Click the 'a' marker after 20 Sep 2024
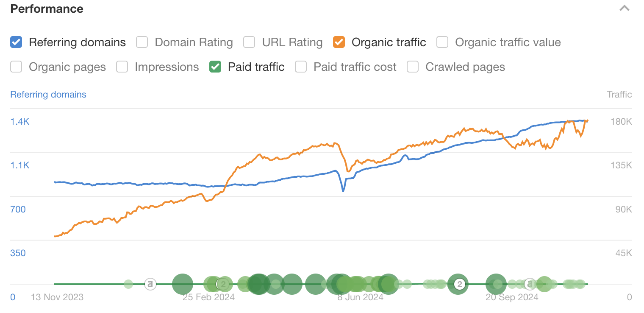The width and height of the screenshot is (644, 313). point(529,284)
